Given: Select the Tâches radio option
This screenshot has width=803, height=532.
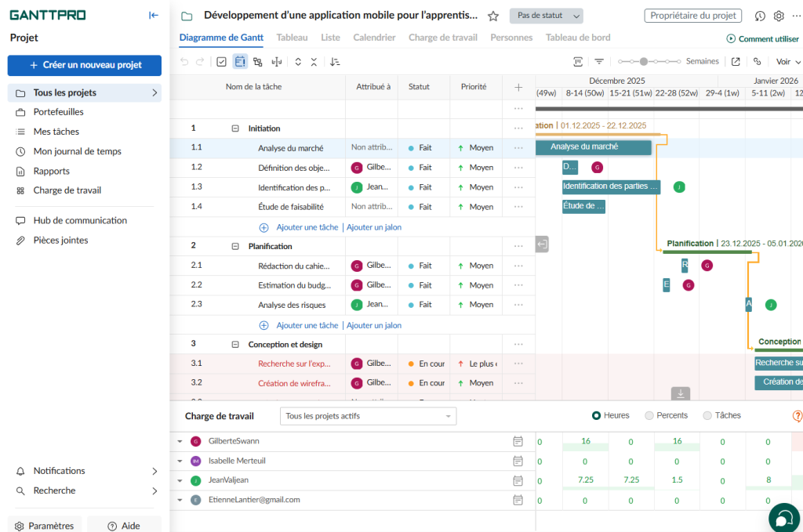Looking at the screenshot, I should tap(708, 415).
